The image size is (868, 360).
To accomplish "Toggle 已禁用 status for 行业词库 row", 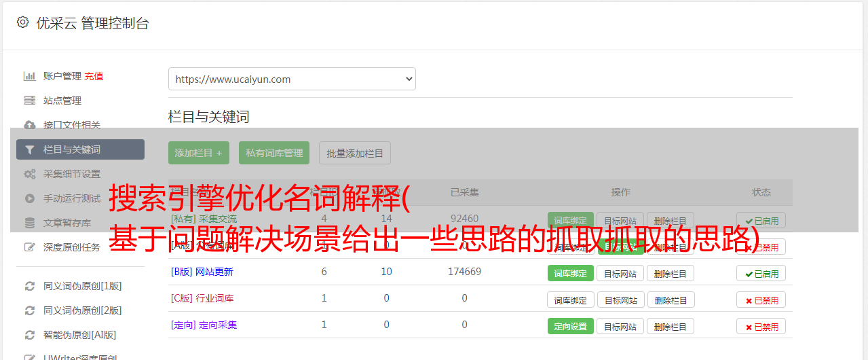I will [x=761, y=300].
